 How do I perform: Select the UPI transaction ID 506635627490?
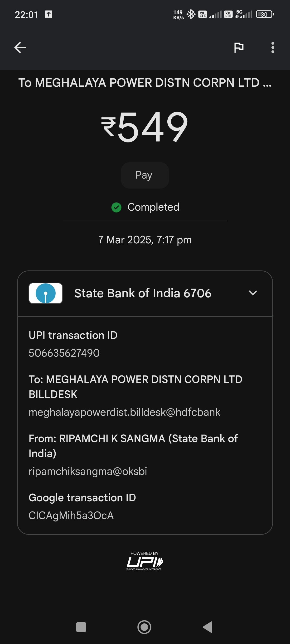pyautogui.click(x=64, y=353)
